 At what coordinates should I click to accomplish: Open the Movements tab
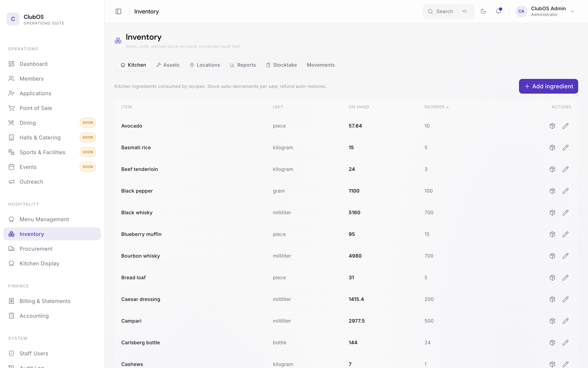coord(321,65)
